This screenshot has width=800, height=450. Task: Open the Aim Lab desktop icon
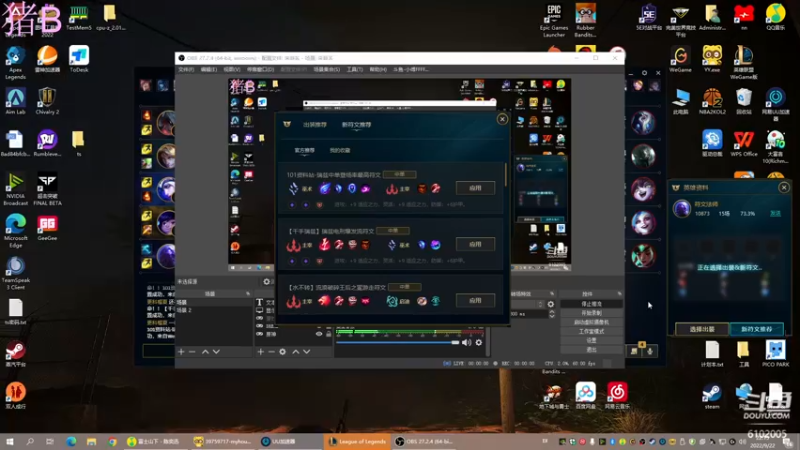click(x=15, y=101)
